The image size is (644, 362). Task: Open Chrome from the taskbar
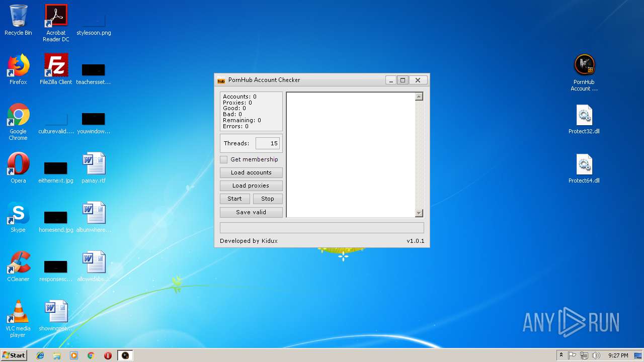[x=91, y=355]
